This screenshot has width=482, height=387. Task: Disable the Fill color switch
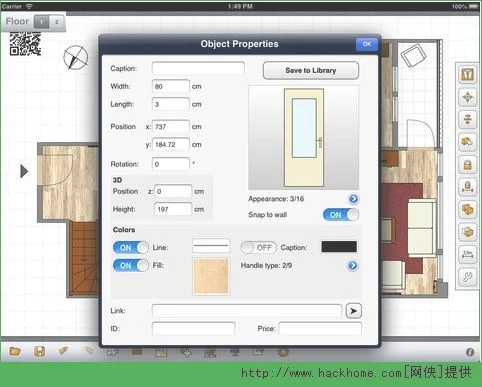(131, 265)
